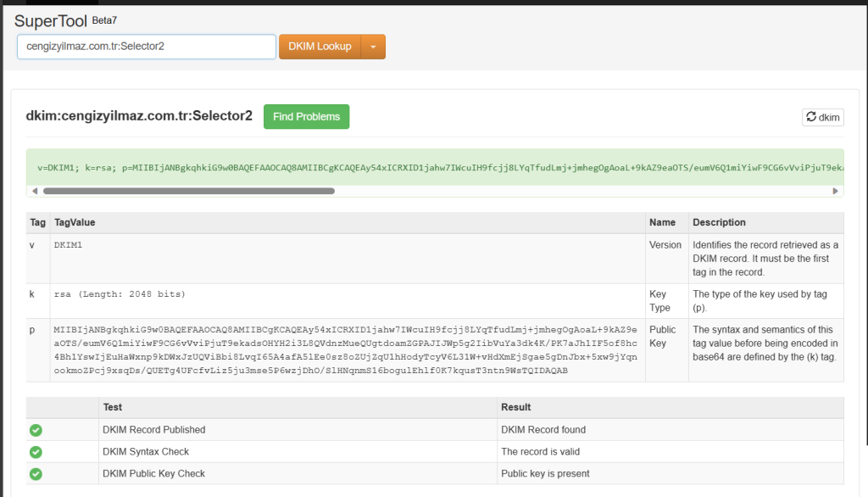
Task: Click green checkmark for DKIM Public Key Check
Action: point(36,474)
